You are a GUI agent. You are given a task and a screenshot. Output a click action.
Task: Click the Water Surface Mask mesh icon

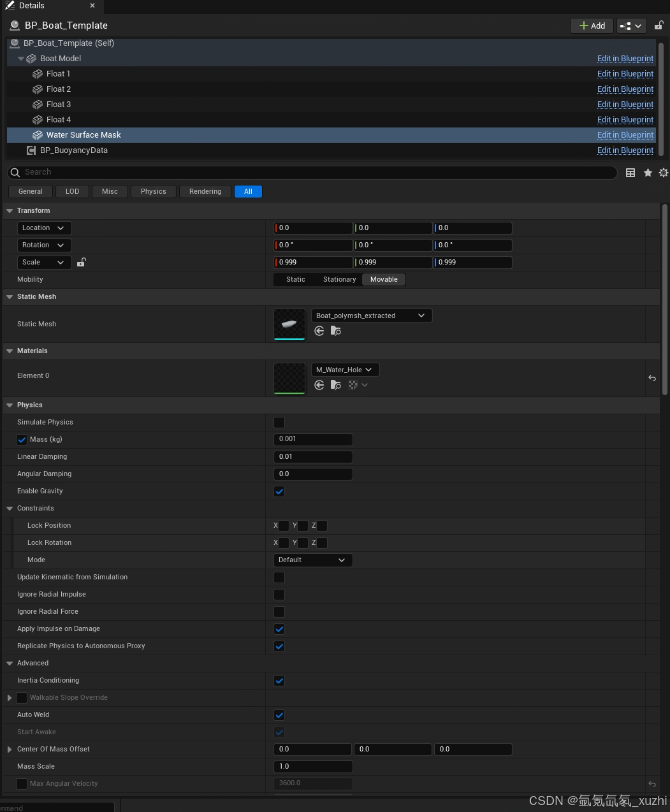click(38, 135)
